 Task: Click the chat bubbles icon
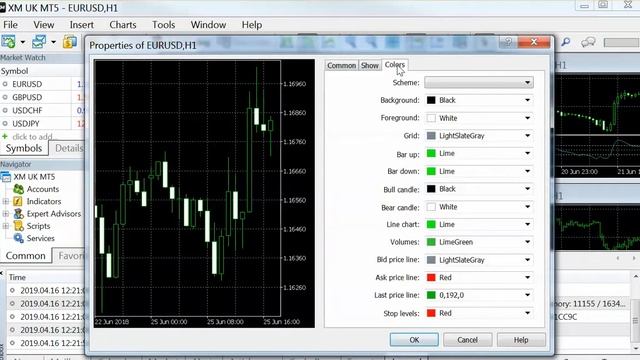[x=588, y=42]
